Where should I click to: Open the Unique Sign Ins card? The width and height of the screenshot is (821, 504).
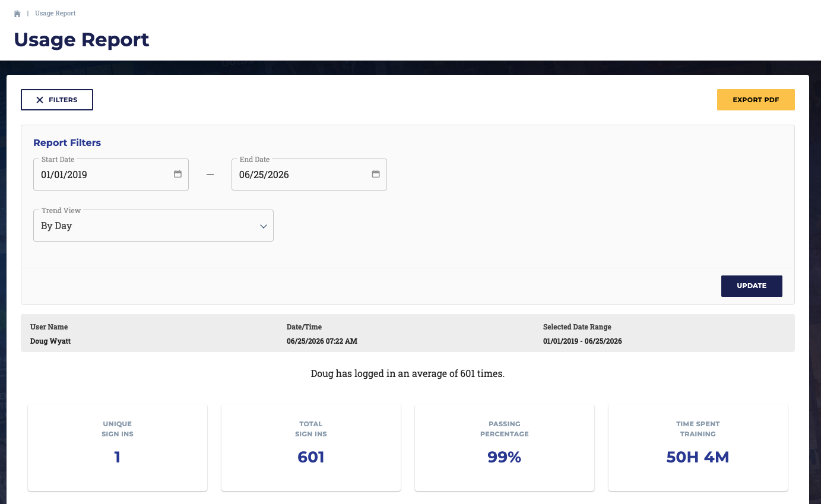point(118,448)
